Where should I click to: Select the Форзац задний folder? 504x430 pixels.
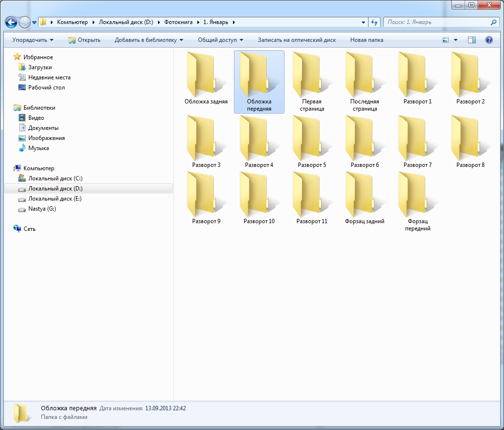pyautogui.click(x=365, y=198)
